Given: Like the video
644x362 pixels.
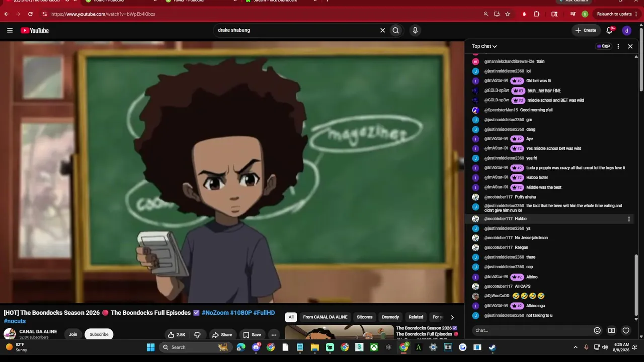Looking at the screenshot, I should pyautogui.click(x=177, y=335).
